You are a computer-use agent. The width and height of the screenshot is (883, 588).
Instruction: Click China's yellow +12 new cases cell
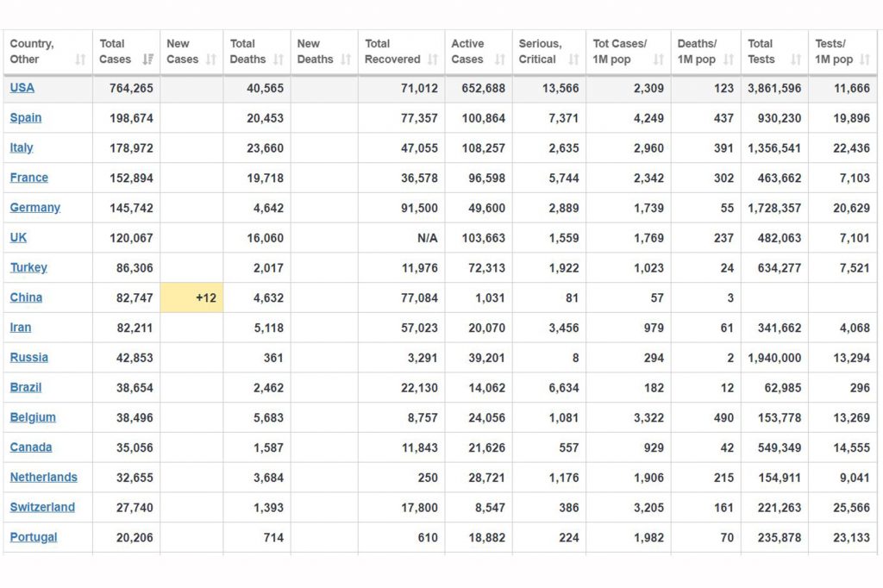191,297
